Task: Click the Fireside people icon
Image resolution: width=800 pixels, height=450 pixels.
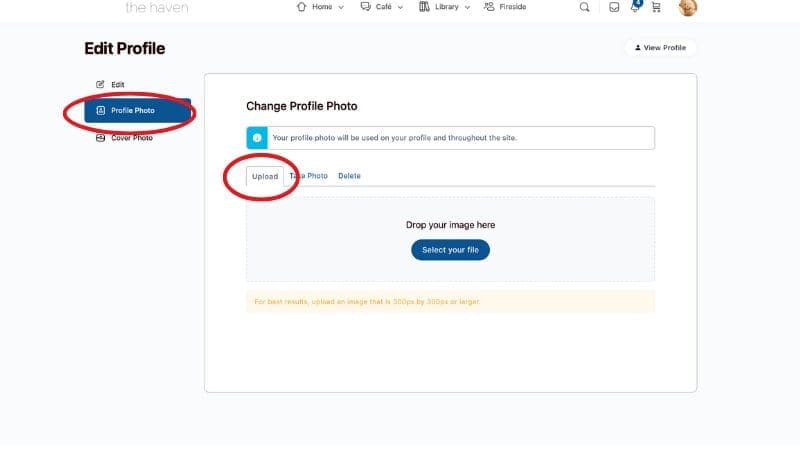Action: [489, 7]
